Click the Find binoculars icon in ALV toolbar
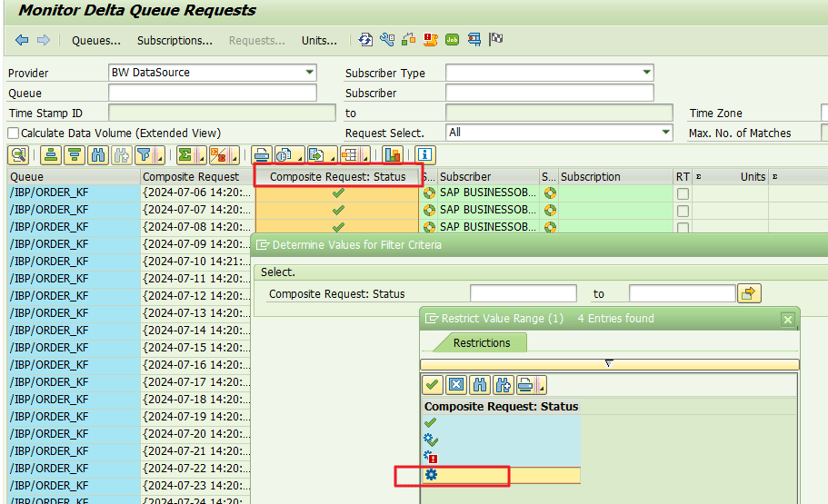 (x=98, y=154)
